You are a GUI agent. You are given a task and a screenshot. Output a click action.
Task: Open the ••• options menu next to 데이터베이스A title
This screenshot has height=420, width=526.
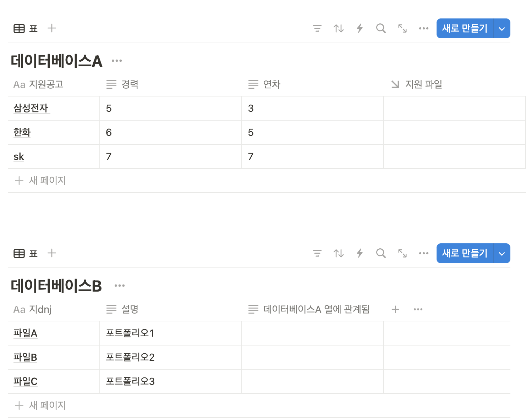coord(117,60)
